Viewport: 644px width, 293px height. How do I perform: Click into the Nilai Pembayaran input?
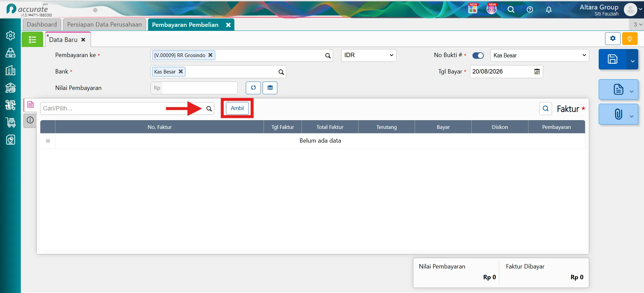(x=200, y=88)
